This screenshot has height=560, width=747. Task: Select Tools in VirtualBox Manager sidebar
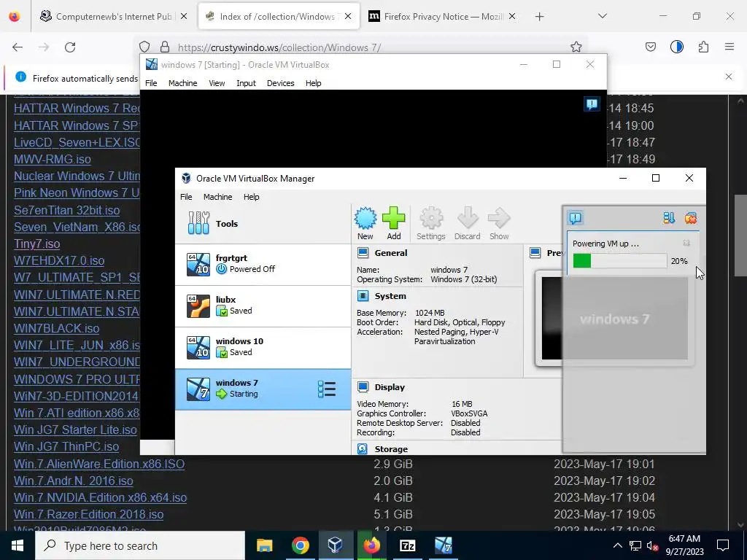(263, 223)
